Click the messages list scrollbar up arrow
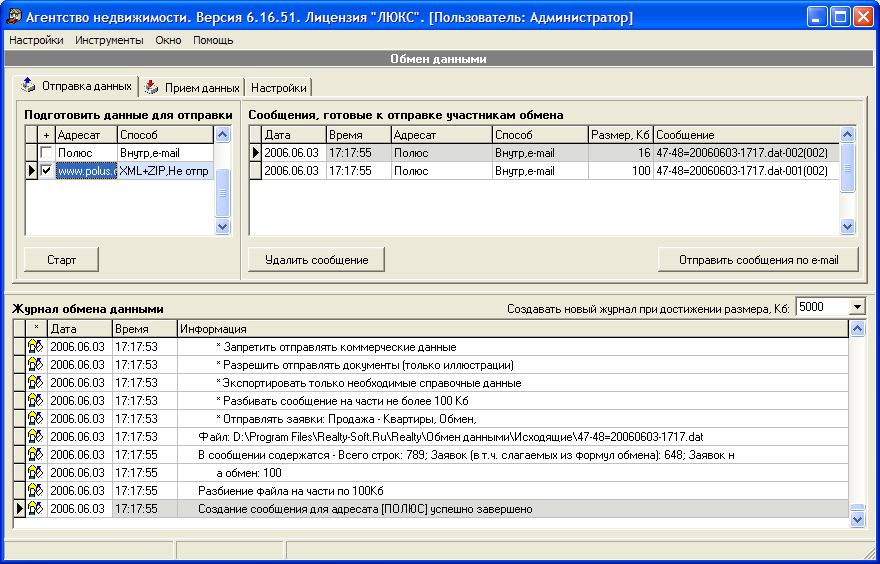 [847, 135]
